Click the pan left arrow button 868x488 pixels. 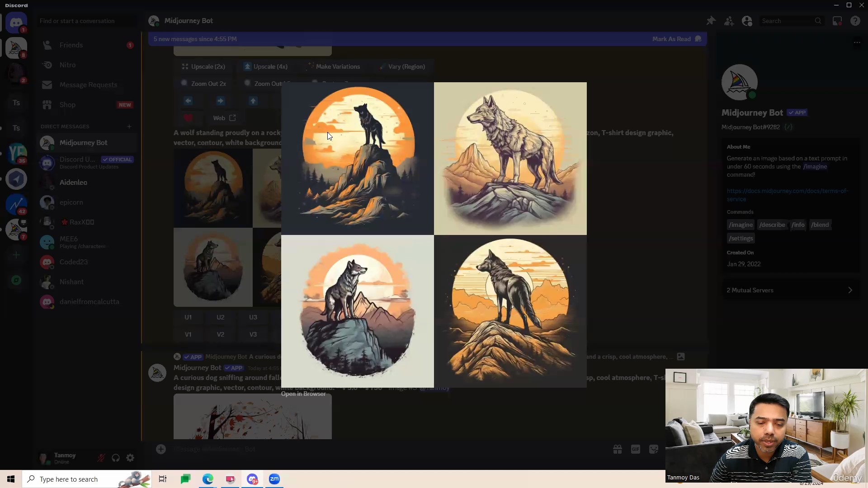[x=188, y=101]
